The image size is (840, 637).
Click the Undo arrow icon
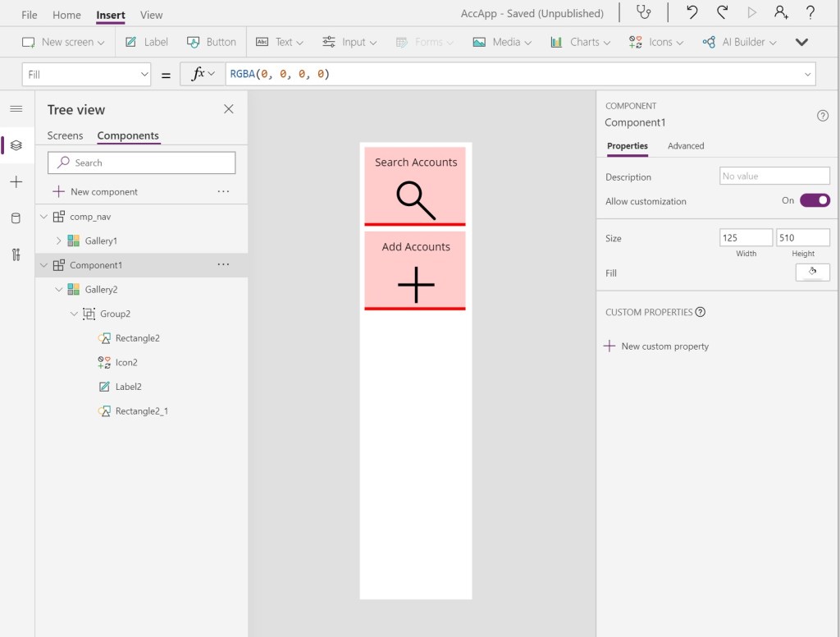pyautogui.click(x=692, y=13)
